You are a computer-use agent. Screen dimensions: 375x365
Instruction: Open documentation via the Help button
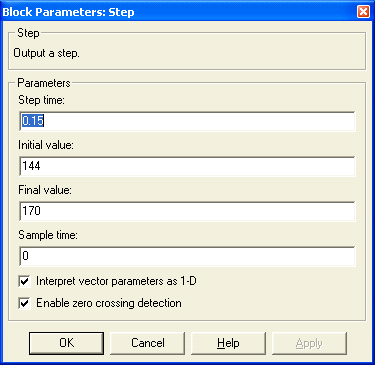pos(228,343)
